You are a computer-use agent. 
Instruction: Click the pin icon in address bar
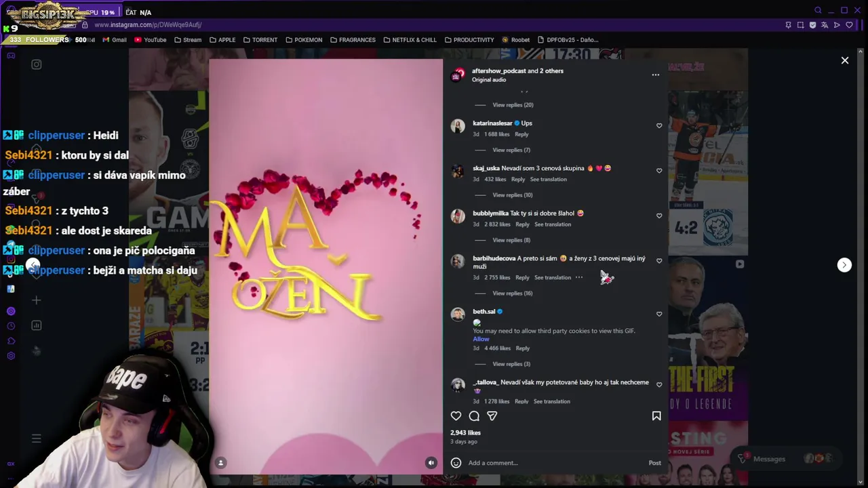click(x=788, y=25)
